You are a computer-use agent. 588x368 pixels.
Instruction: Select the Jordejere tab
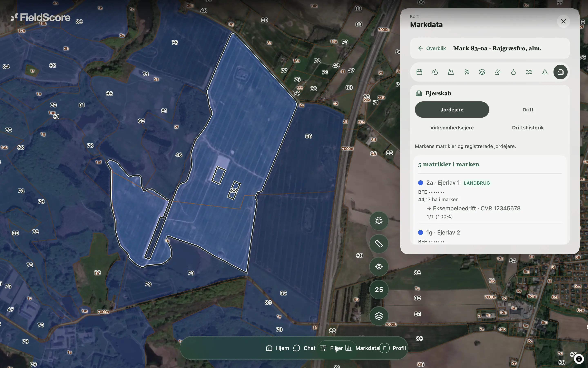pos(452,110)
